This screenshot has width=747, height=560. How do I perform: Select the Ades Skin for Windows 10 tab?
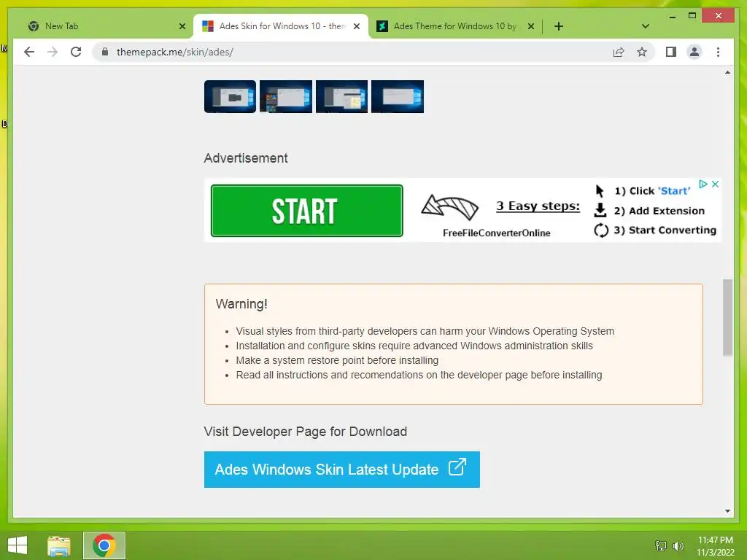pyautogui.click(x=281, y=26)
